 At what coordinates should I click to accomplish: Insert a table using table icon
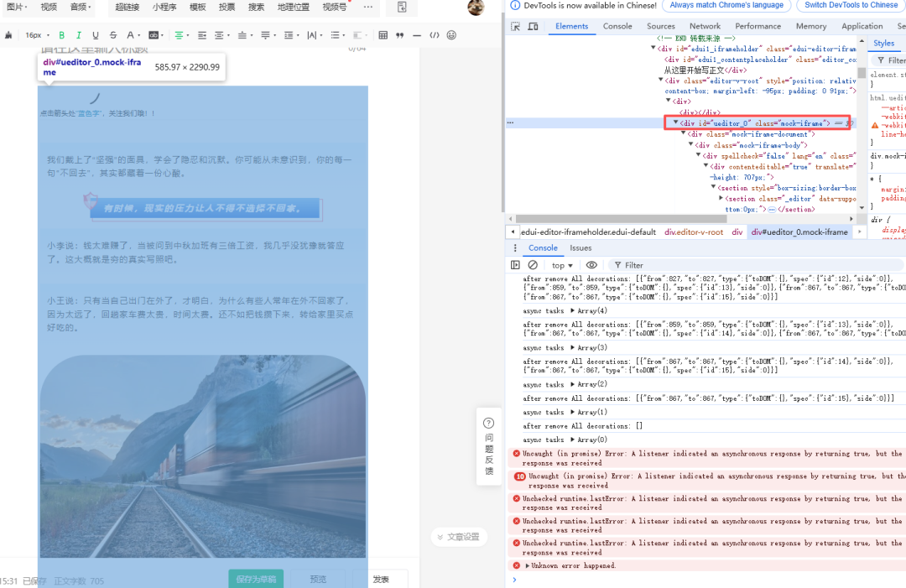click(x=383, y=35)
